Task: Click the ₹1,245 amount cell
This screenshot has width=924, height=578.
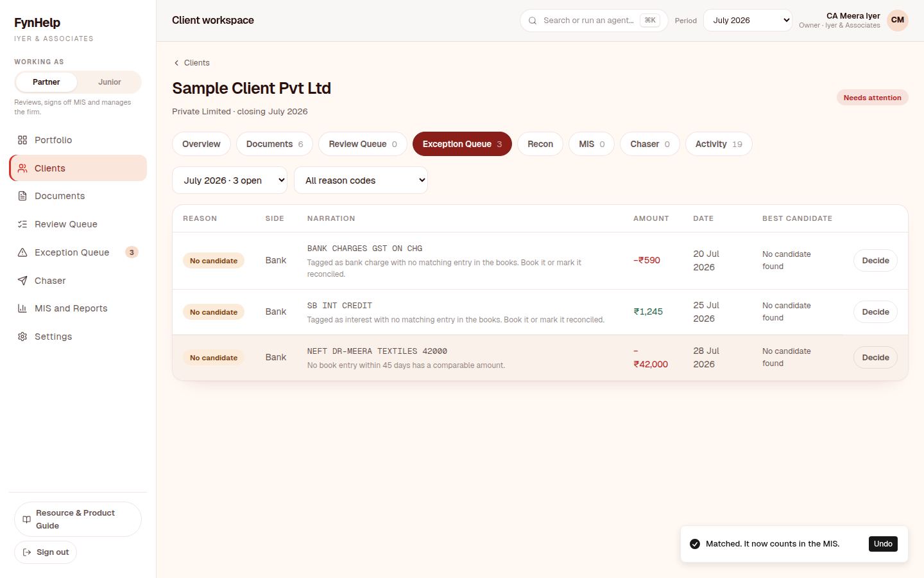Action: [648, 312]
